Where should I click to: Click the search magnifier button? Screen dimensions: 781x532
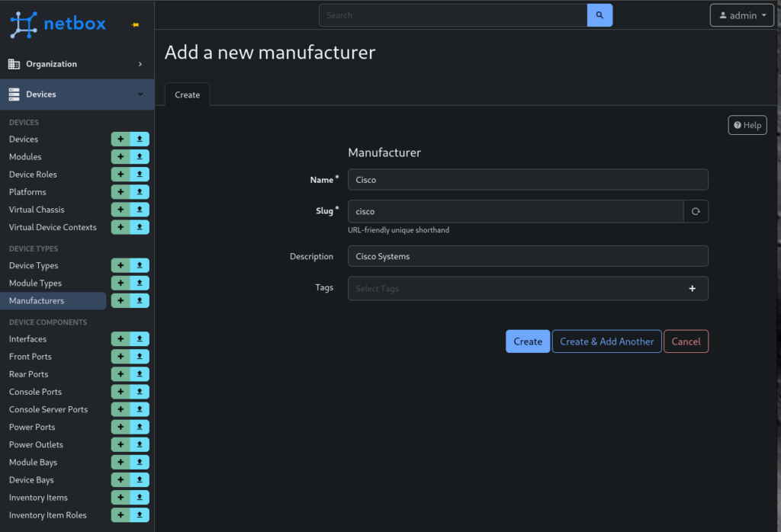pos(599,15)
